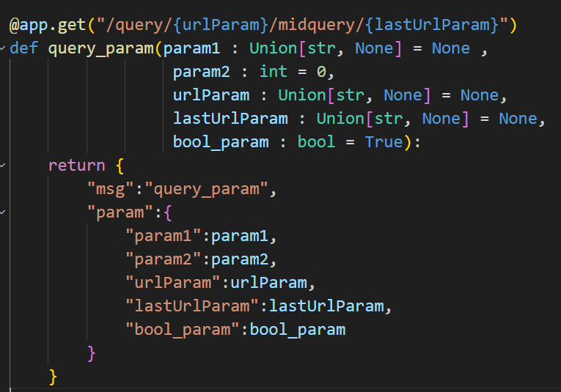Click bool_param in the function signature
This screenshot has width=561, height=392.
pyautogui.click(x=221, y=143)
